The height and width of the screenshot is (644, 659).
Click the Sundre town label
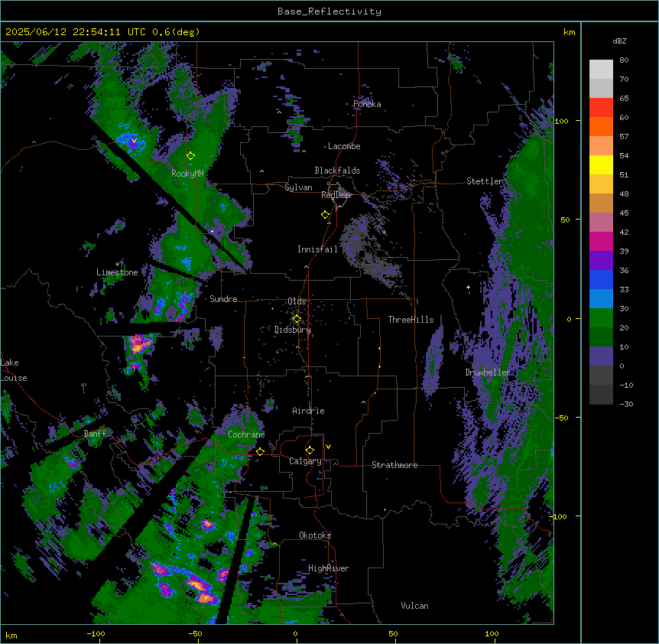(223, 299)
